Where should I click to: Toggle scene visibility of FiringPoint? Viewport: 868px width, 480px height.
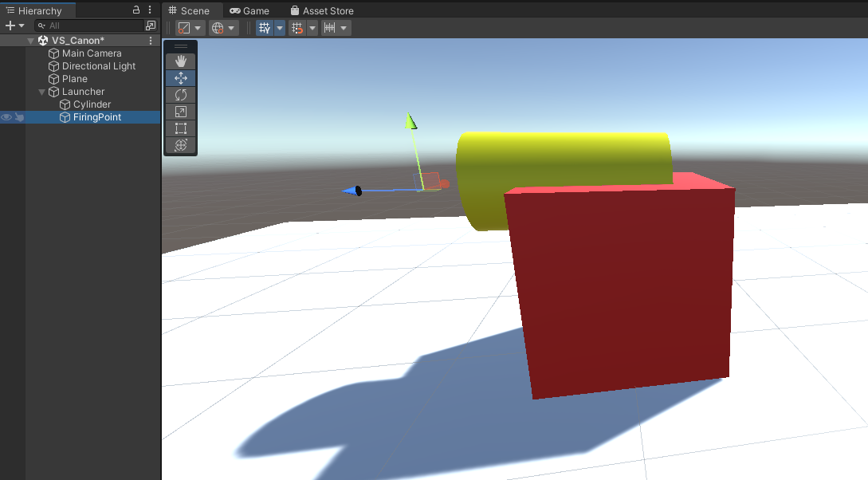6,116
